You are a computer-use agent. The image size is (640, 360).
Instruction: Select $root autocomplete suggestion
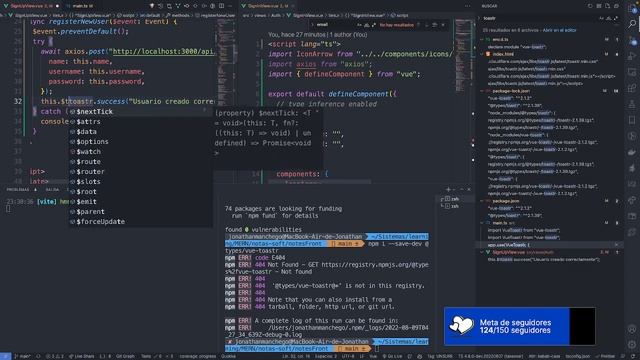tap(140, 191)
